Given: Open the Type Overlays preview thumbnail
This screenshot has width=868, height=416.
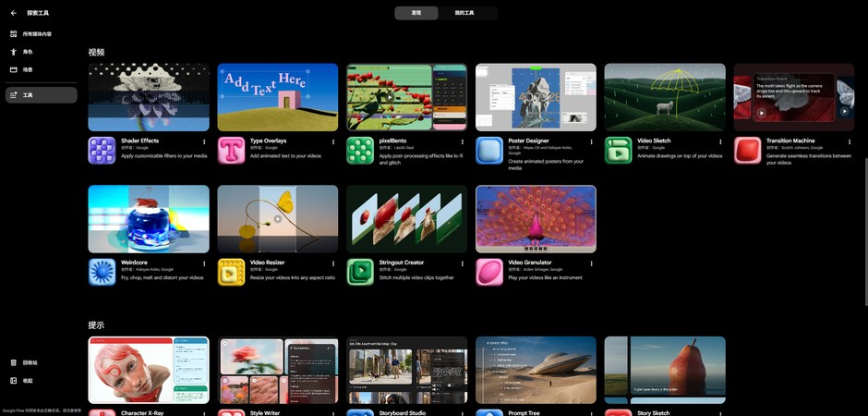Looking at the screenshot, I should tap(278, 97).
